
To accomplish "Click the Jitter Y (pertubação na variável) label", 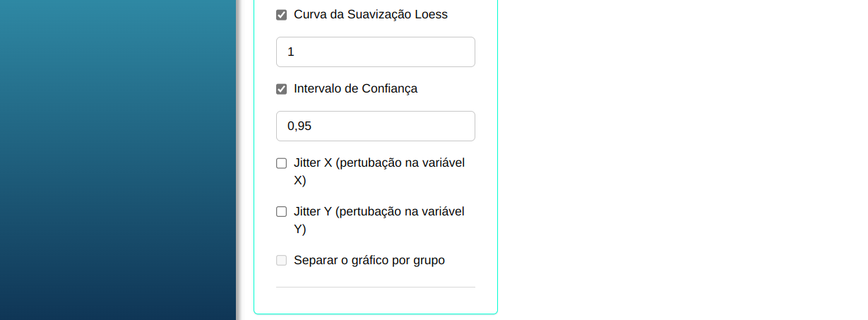I will pyautogui.click(x=379, y=211).
